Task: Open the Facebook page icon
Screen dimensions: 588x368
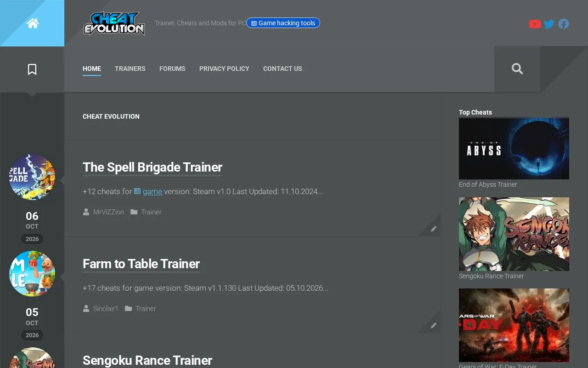Action: click(564, 24)
